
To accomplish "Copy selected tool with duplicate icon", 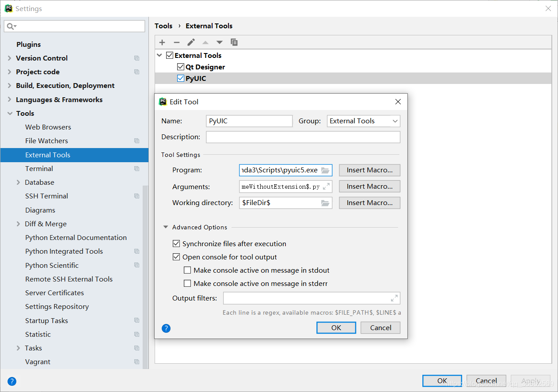I will point(234,42).
